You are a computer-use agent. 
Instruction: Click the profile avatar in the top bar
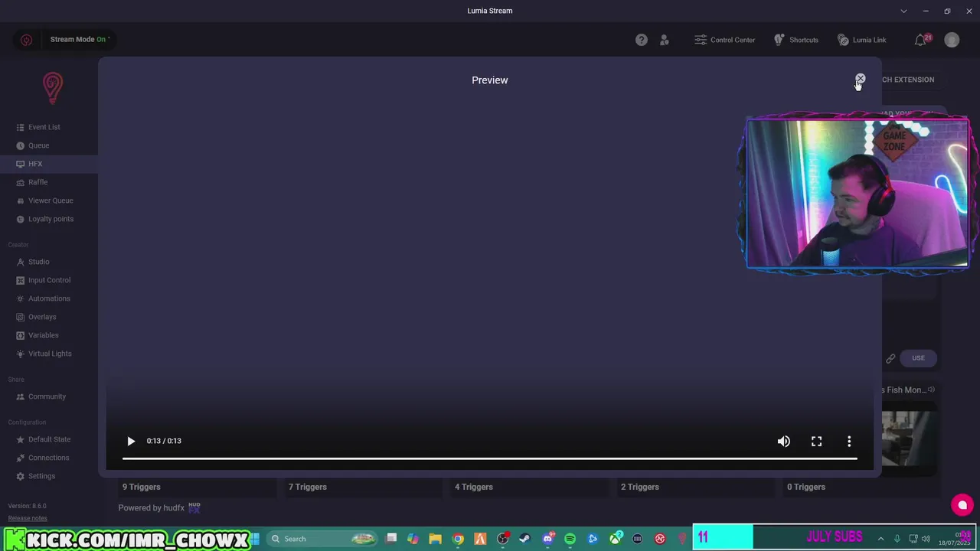[x=952, y=40]
